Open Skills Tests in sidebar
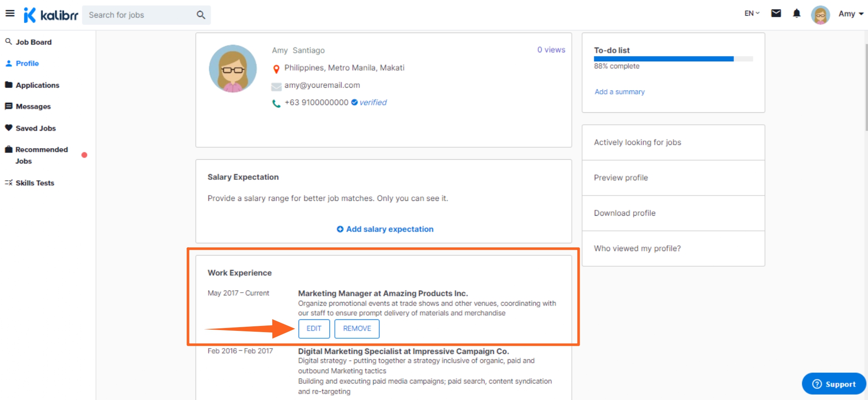The width and height of the screenshot is (868, 400). (35, 183)
